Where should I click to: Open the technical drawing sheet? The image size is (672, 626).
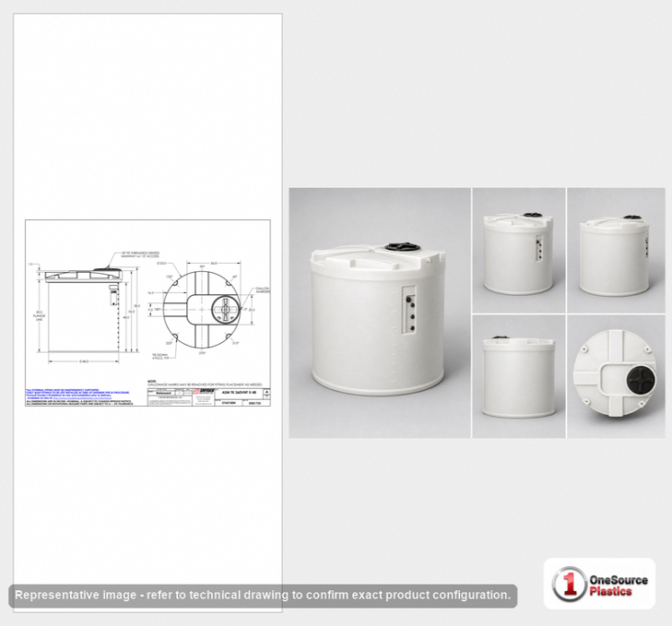[147, 313]
